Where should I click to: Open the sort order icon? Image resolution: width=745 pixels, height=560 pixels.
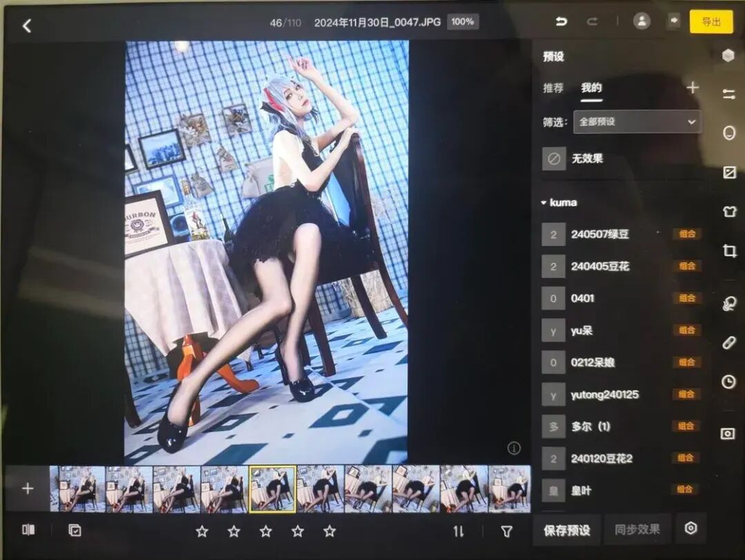pos(458,531)
